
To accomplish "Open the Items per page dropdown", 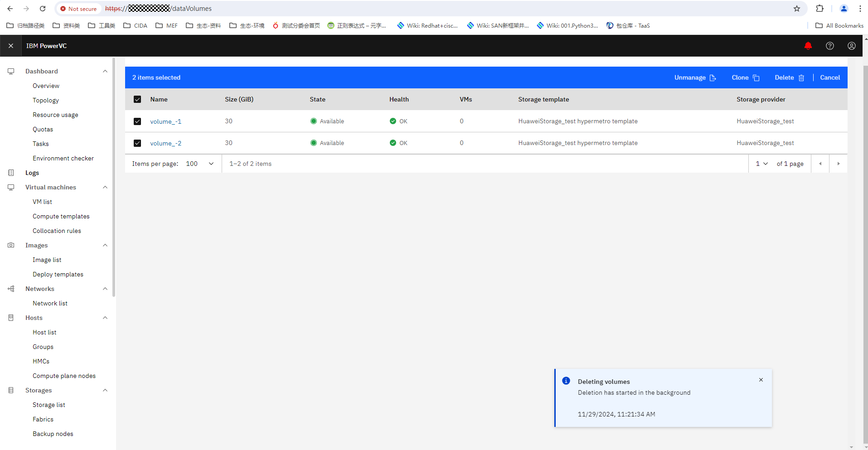I will click(x=200, y=164).
